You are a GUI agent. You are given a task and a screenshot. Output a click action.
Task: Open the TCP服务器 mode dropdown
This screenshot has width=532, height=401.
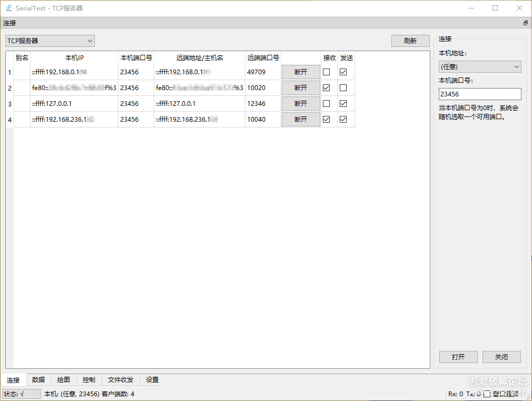(x=50, y=41)
